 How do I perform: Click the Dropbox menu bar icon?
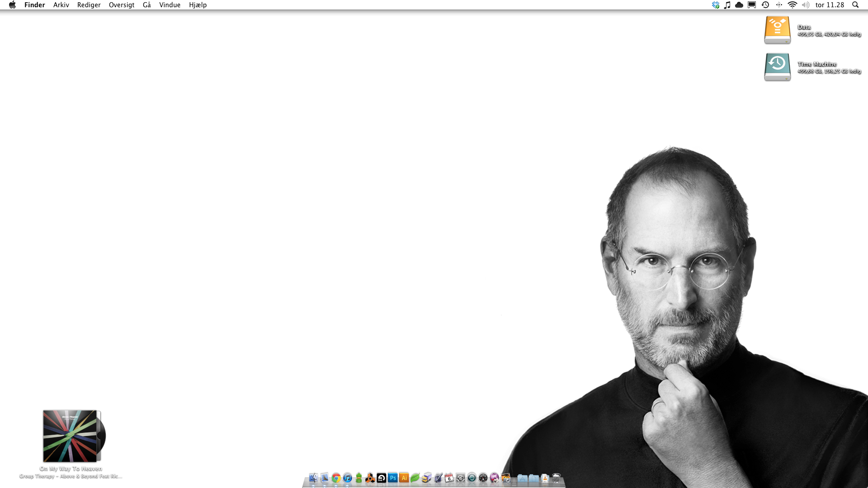(715, 5)
